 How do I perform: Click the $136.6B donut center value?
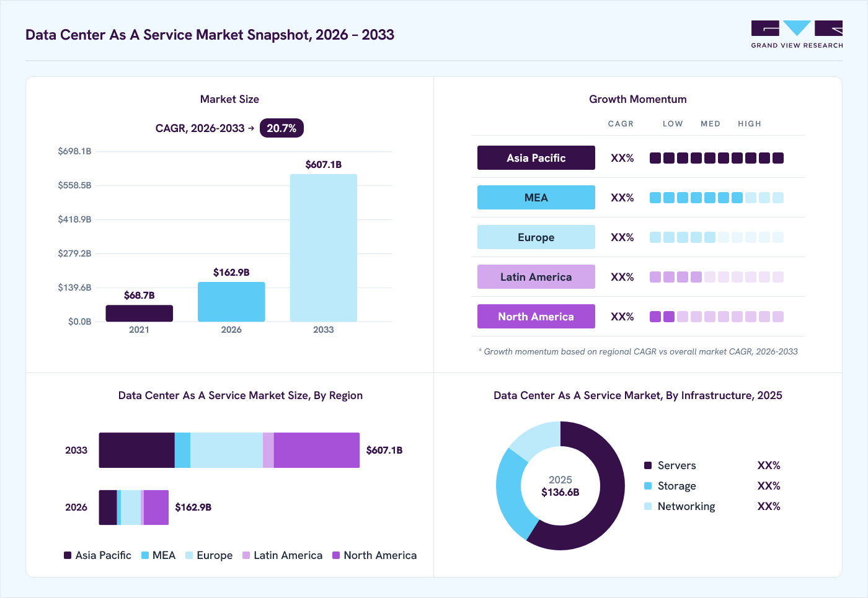point(560,493)
